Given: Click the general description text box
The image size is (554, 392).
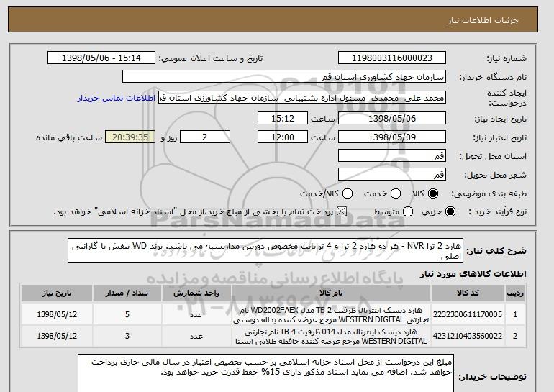Looking at the screenshot, I should pyautogui.click(x=265, y=251).
